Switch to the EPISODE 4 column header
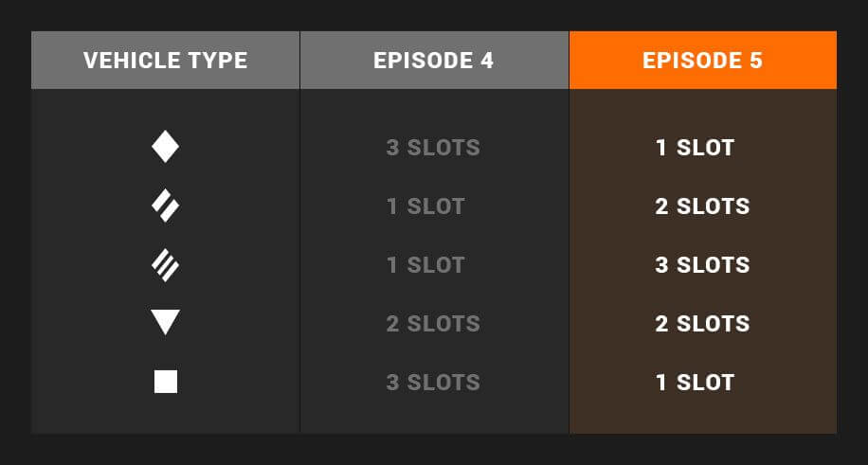 tap(434, 60)
